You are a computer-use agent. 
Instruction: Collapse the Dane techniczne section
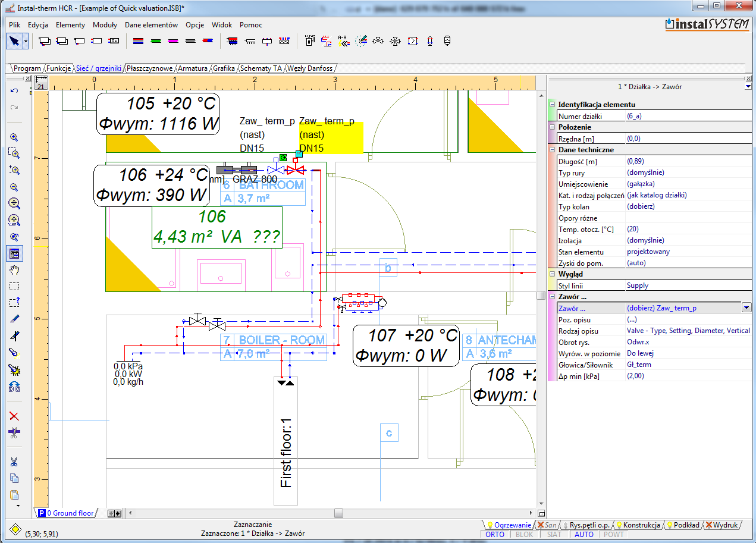coord(552,150)
